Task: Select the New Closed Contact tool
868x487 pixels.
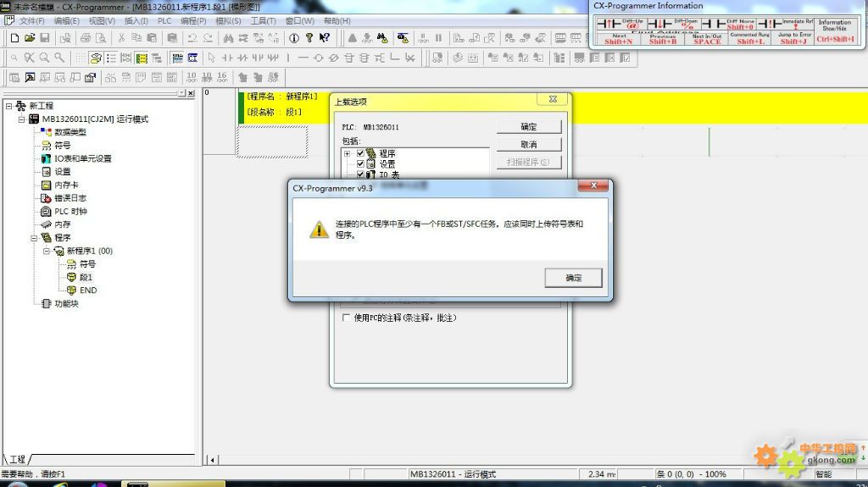Action: [242, 58]
